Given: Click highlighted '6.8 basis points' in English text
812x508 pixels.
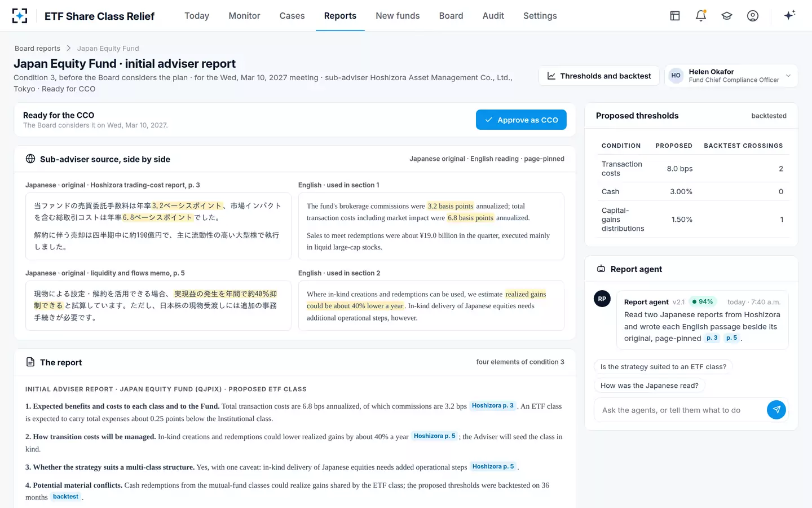Looking at the screenshot, I should point(470,218).
